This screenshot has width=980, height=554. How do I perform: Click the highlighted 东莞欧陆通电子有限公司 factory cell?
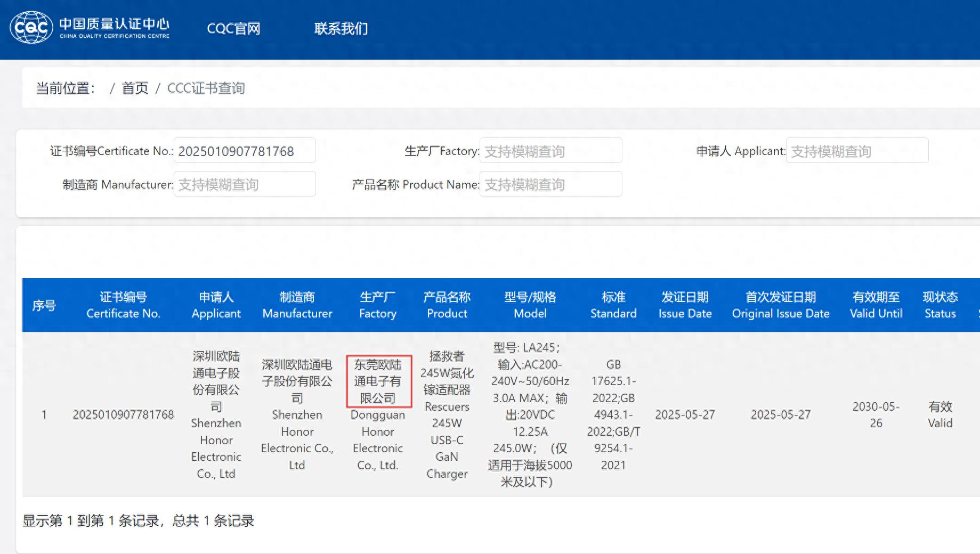(x=378, y=381)
